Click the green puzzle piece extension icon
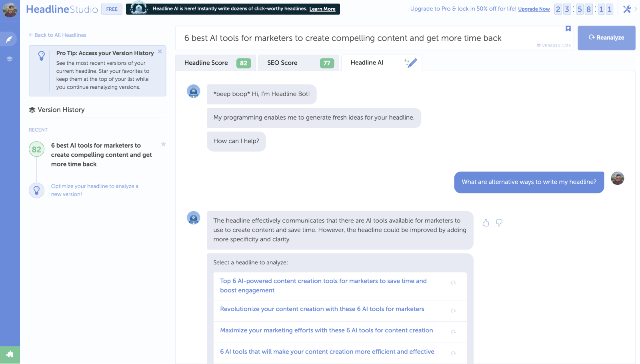 [x=10, y=354]
